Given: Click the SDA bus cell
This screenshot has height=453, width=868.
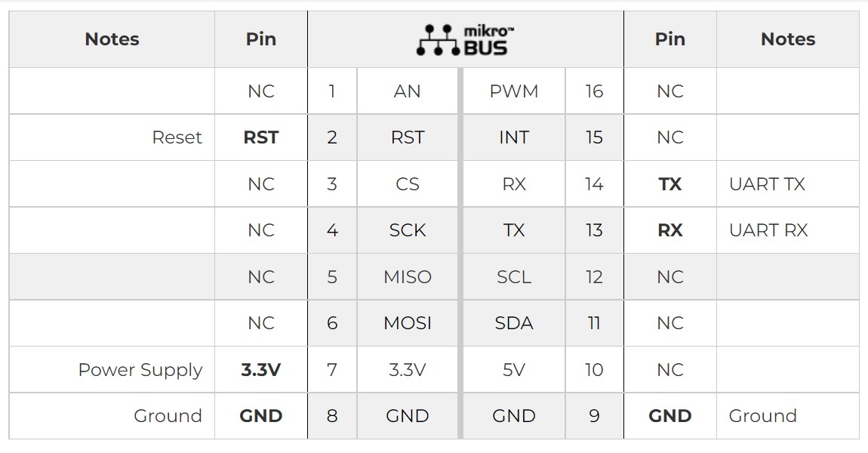Looking at the screenshot, I should [x=514, y=323].
